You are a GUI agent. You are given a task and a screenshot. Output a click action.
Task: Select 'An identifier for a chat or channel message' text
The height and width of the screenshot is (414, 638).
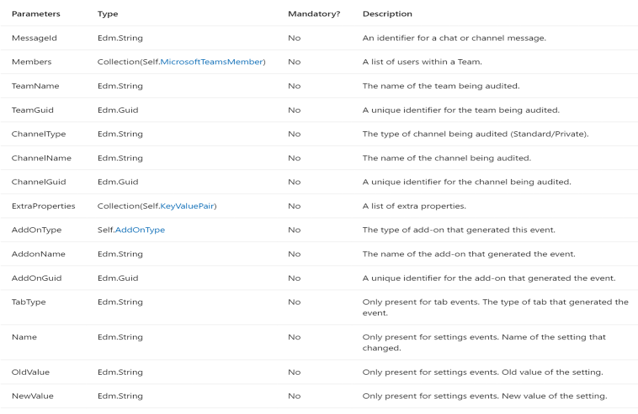pos(454,38)
